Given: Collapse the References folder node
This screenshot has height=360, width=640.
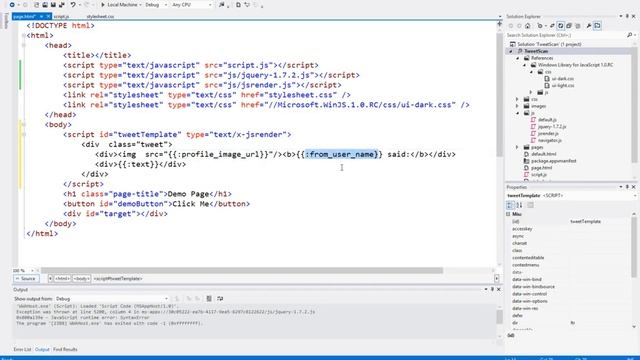Looking at the screenshot, I should [x=518, y=58].
